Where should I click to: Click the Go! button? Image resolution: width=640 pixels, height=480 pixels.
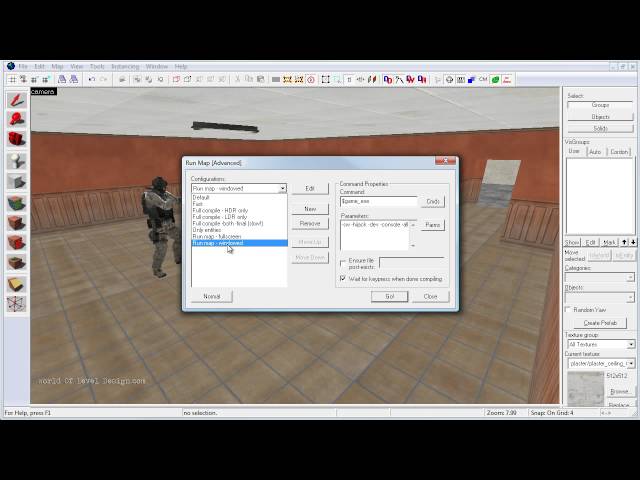click(x=389, y=296)
